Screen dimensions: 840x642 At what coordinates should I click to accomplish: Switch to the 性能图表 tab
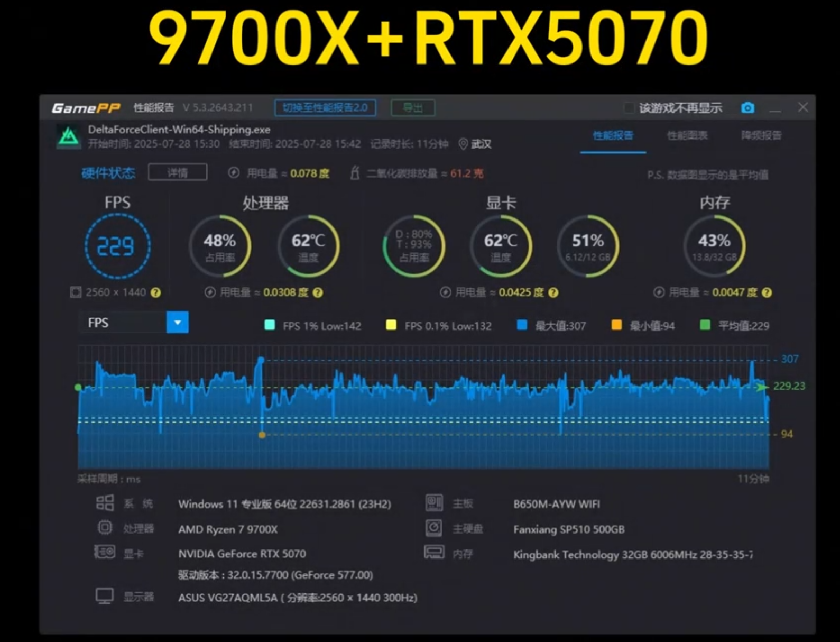pos(687,135)
